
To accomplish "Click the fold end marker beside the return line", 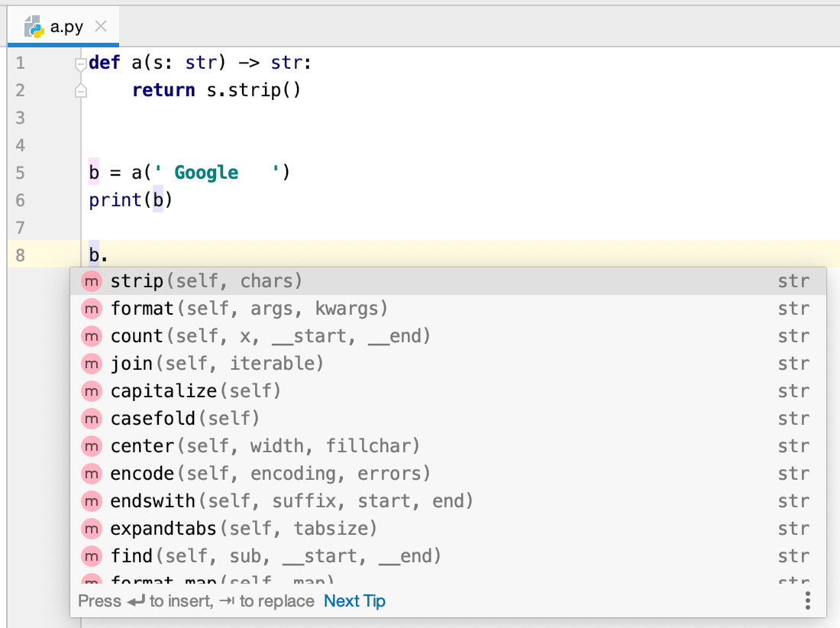I will click(81, 91).
